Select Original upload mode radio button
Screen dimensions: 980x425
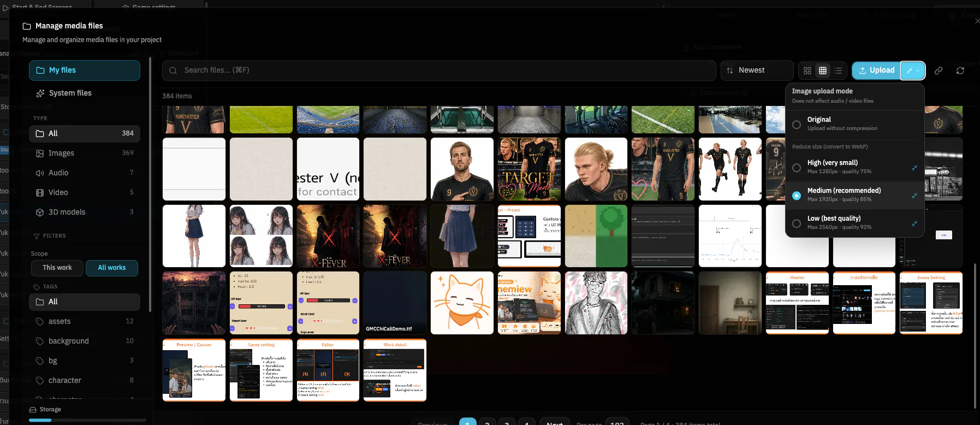click(x=797, y=125)
